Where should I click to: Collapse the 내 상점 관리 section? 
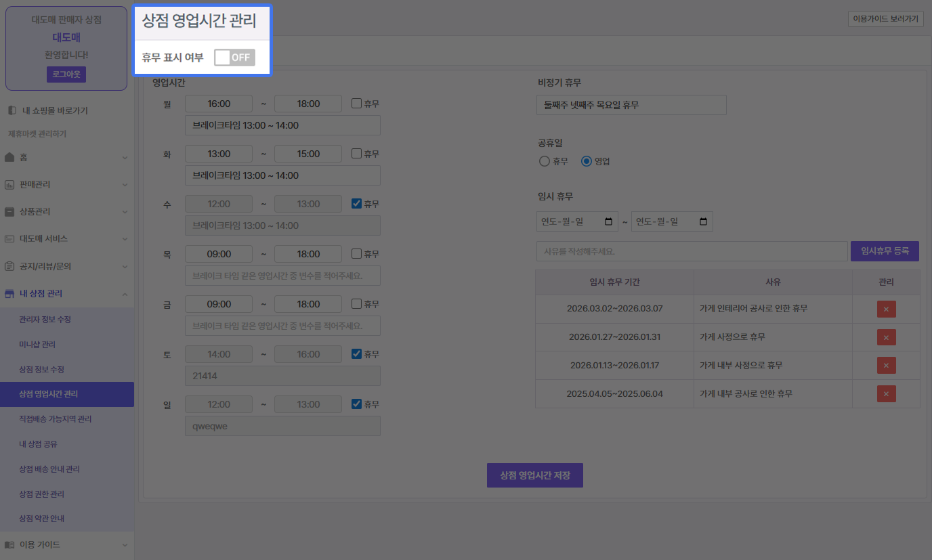tap(125, 293)
